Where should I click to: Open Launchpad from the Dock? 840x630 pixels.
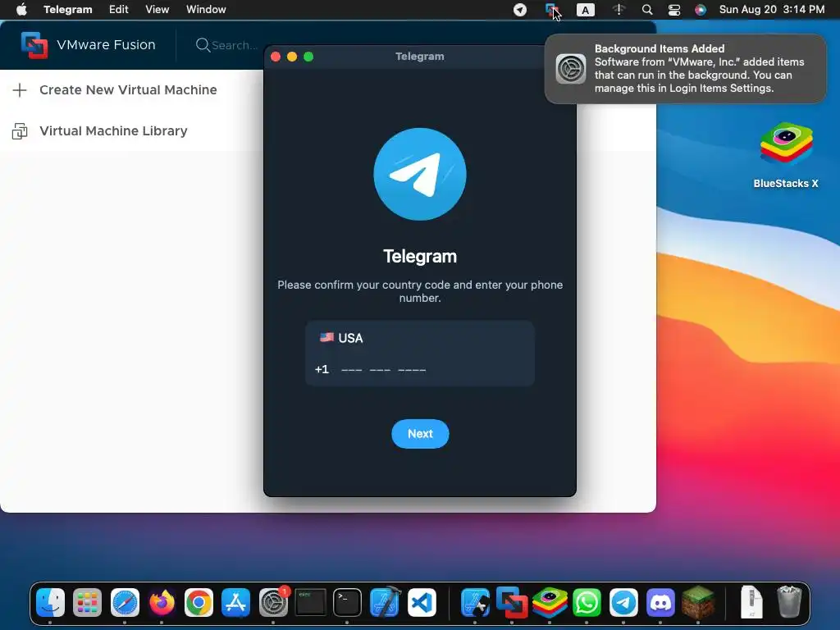[x=87, y=603]
